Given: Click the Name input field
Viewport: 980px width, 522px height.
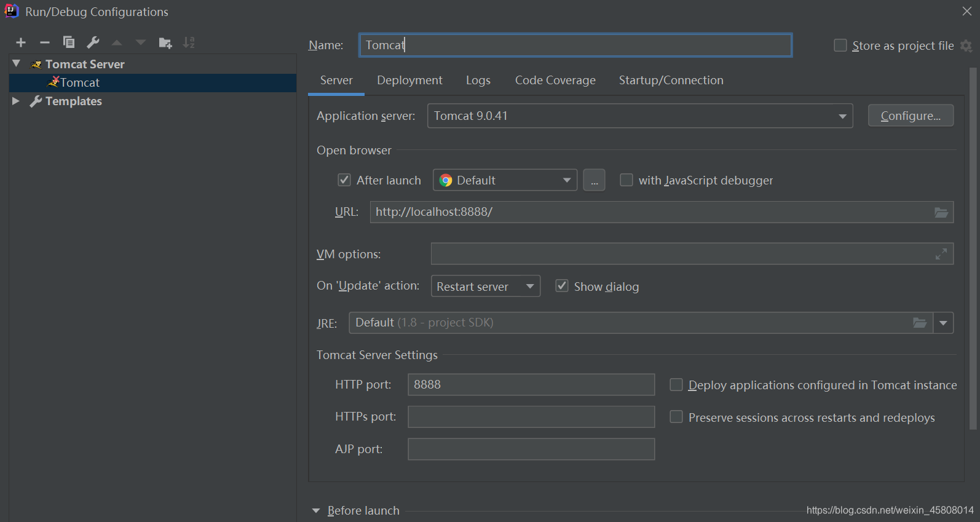Looking at the screenshot, I should click(x=575, y=45).
